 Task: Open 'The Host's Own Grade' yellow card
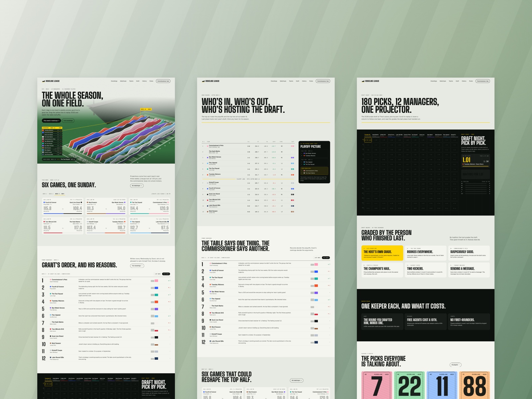point(382,253)
